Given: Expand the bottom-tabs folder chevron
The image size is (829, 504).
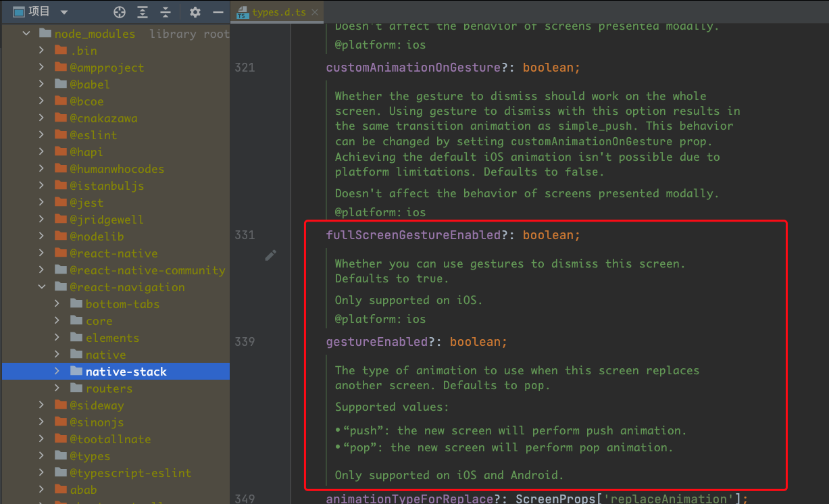Looking at the screenshot, I should tap(57, 304).
